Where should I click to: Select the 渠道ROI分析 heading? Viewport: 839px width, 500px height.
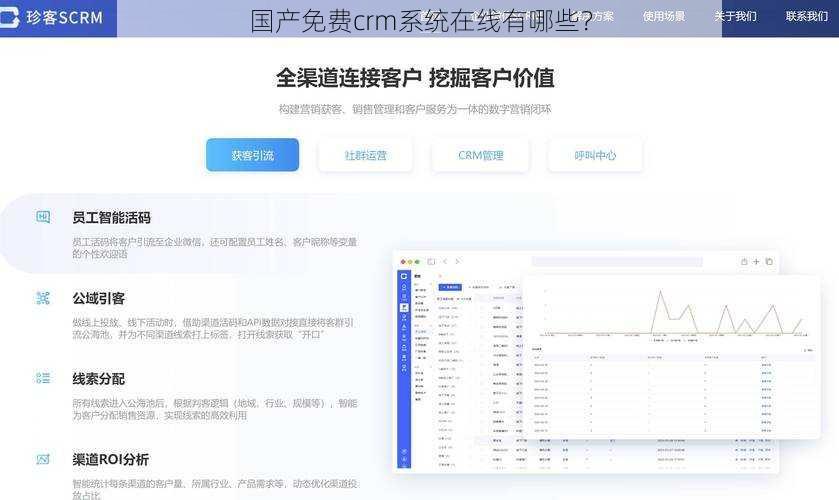tap(110, 459)
